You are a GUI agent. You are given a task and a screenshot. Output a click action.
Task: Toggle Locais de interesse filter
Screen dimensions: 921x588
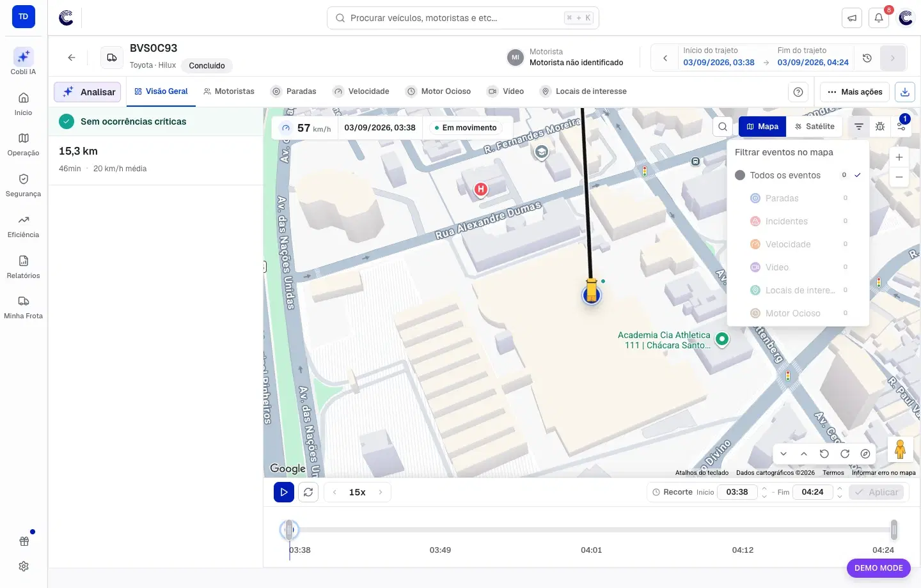coord(798,290)
